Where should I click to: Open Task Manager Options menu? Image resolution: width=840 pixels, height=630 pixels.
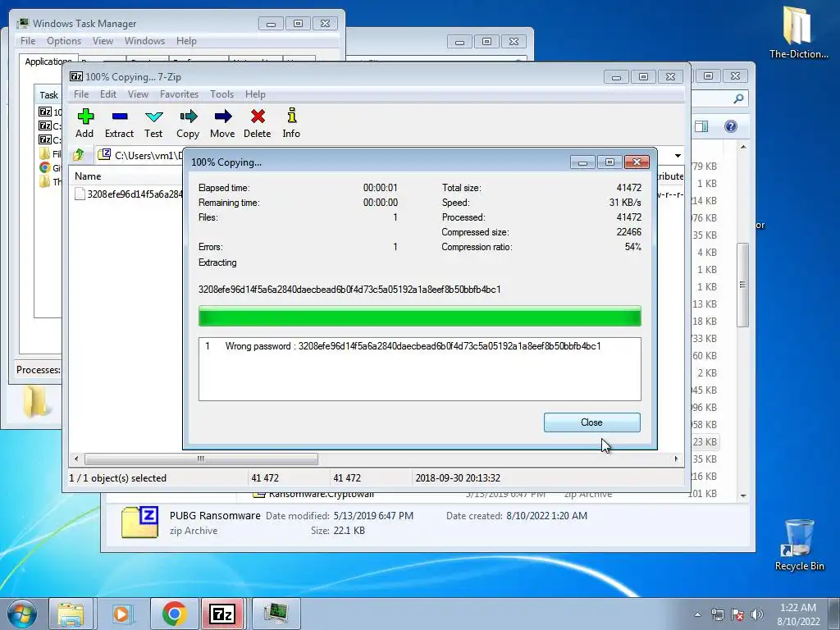tap(64, 41)
